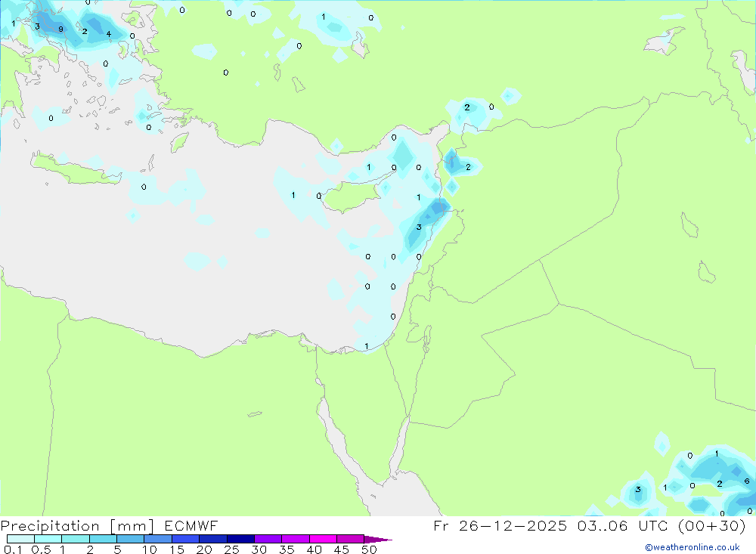This screenshot has width=756, height=554.
Task: Click the legend label '25'
Action: [x=232, y=549]
